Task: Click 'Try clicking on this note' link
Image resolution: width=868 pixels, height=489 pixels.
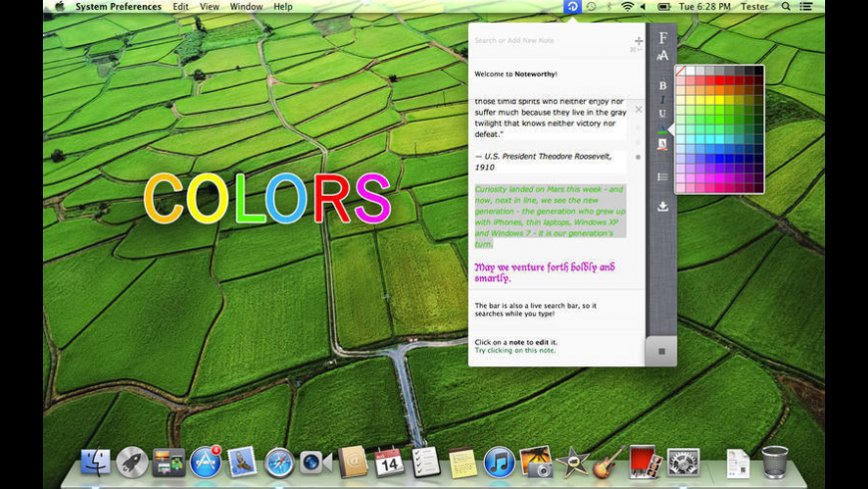Action: 515,351
